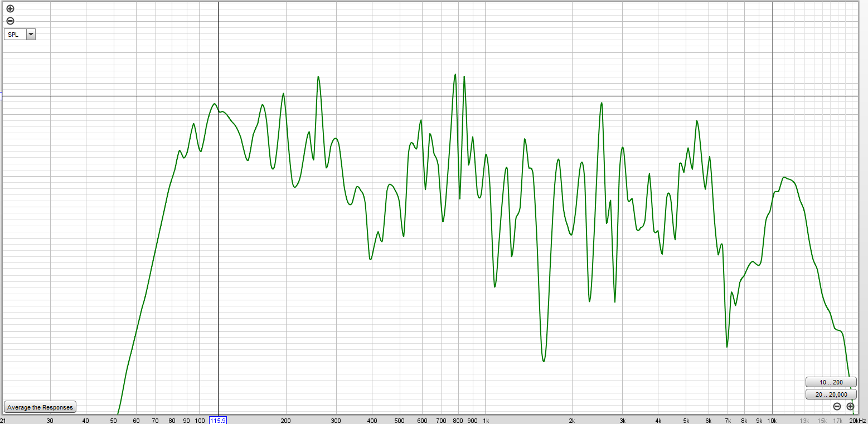Zoom in horizontally with the bottom-right plus icon
868x424 pixels.
click(x=850, y=406)
